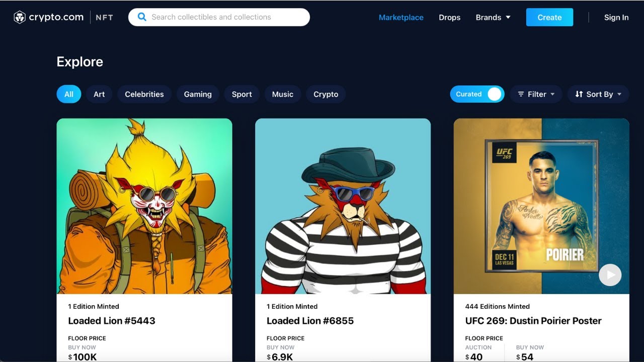Focus the search collectibles input field
Viewport: 644px width, 362px height.
click(219, 17)
